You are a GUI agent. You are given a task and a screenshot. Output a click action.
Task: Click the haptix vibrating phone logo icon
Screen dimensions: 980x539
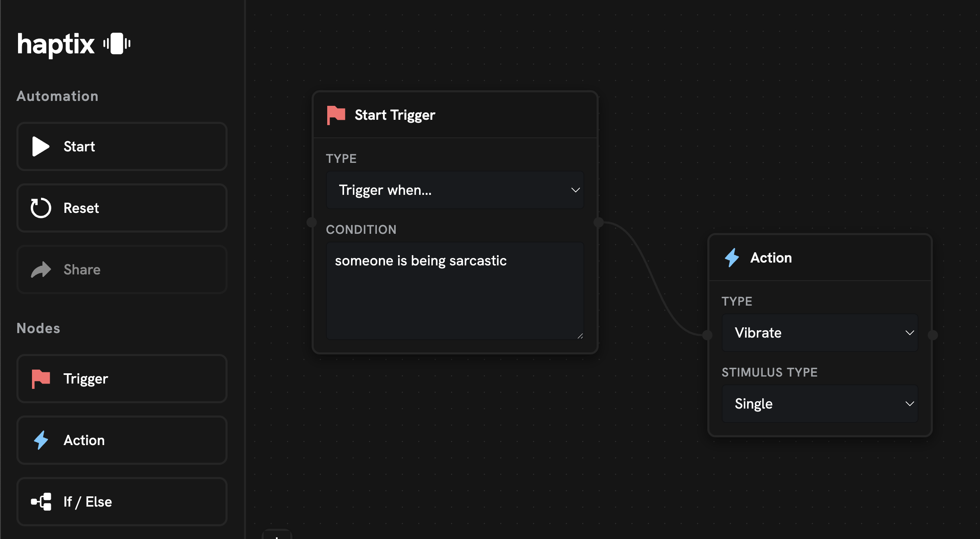[x=117, y=43]
